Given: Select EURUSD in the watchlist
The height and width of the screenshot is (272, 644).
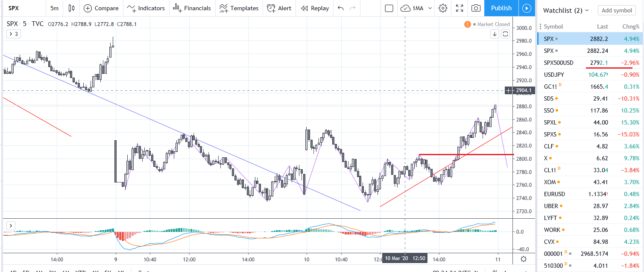Looking at the screenshot, I should click(590, 194).
